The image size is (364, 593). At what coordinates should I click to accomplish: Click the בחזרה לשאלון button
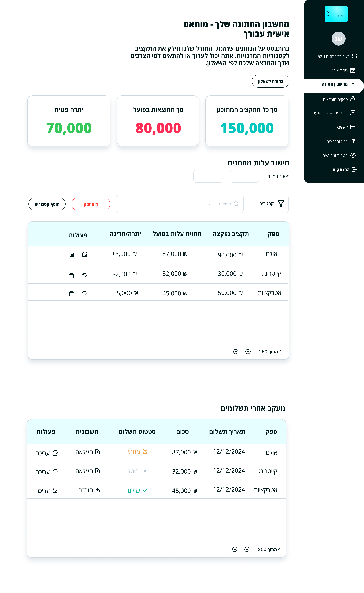pyautogui.click(x=270, y=81)
